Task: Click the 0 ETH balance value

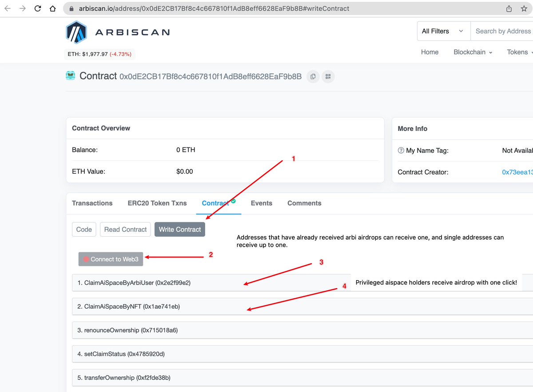Action: click(x=186, y=150)
